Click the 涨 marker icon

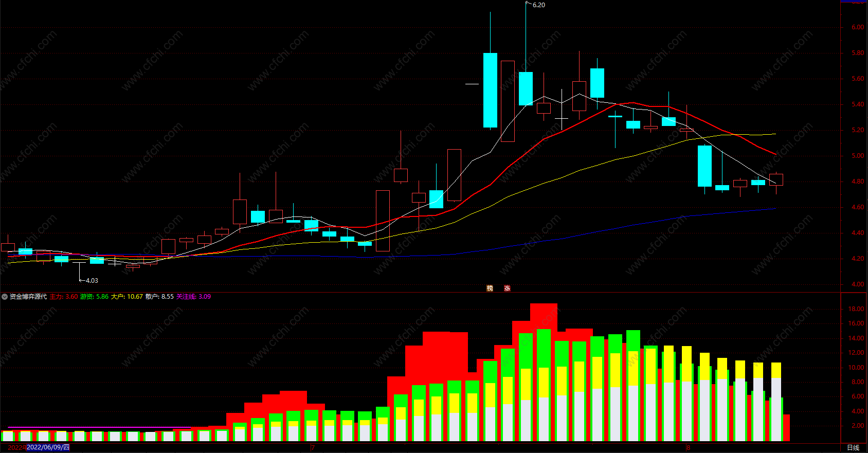(x=507, y=288)
